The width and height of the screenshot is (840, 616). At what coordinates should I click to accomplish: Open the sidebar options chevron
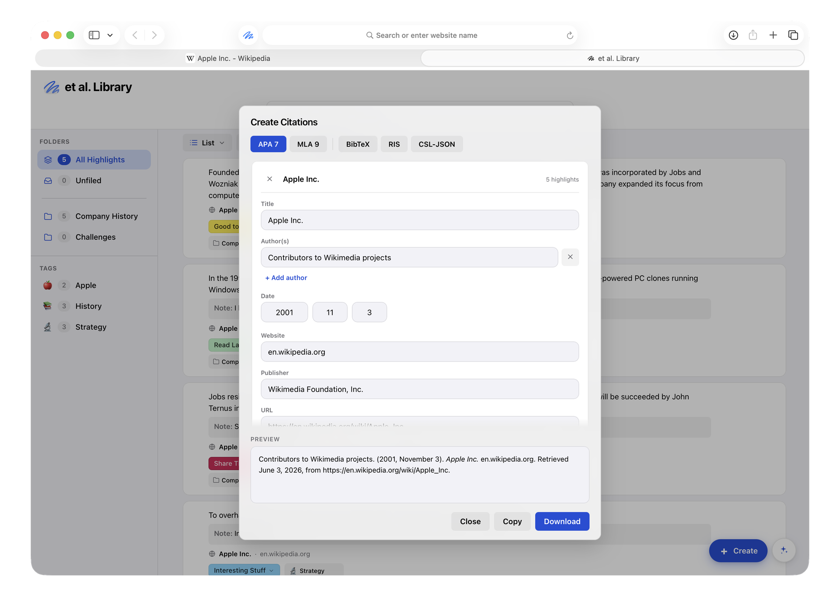click(110, 35)
